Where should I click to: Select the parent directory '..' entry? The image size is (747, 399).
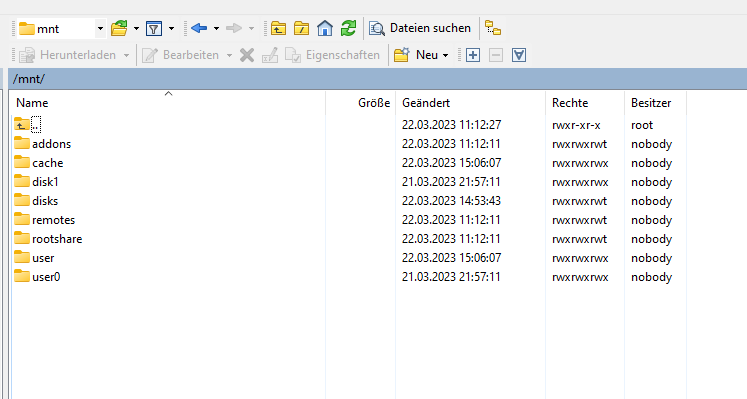[x=36, y=125]
